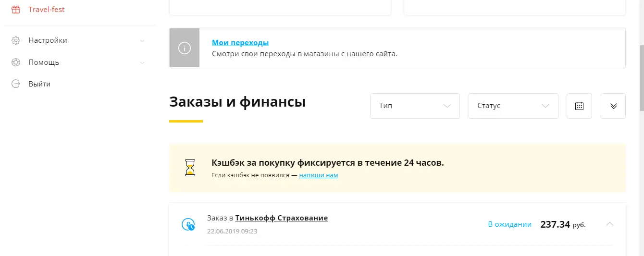Follow the напиши нам link
This screenshot has height=256, width=644.
point(319,175)
